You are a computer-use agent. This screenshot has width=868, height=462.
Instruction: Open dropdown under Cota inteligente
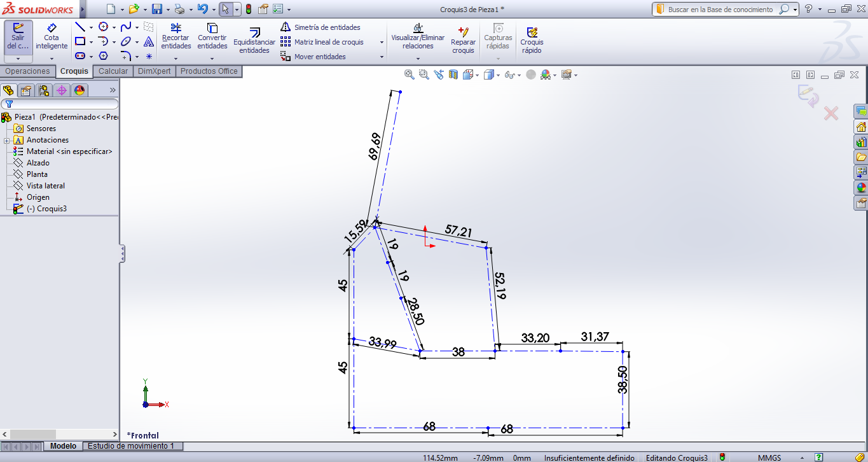pyautogui.click(x=52, y=58)
